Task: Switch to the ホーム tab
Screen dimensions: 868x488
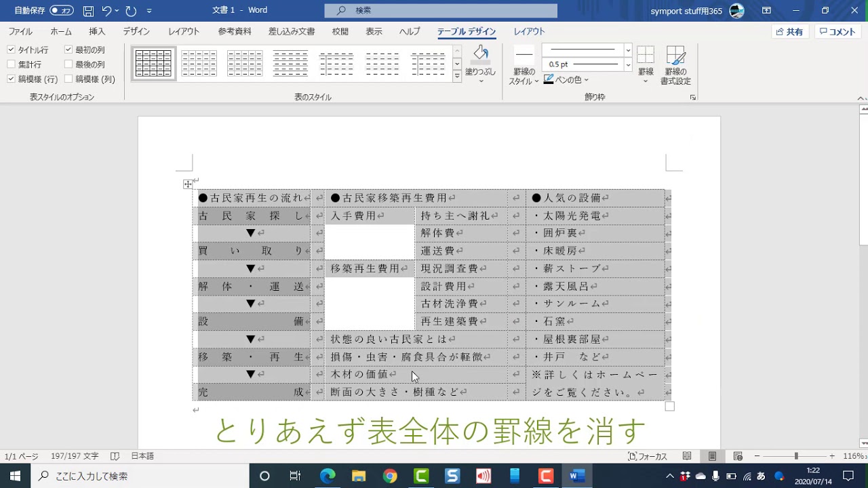Action: [61, 32]
